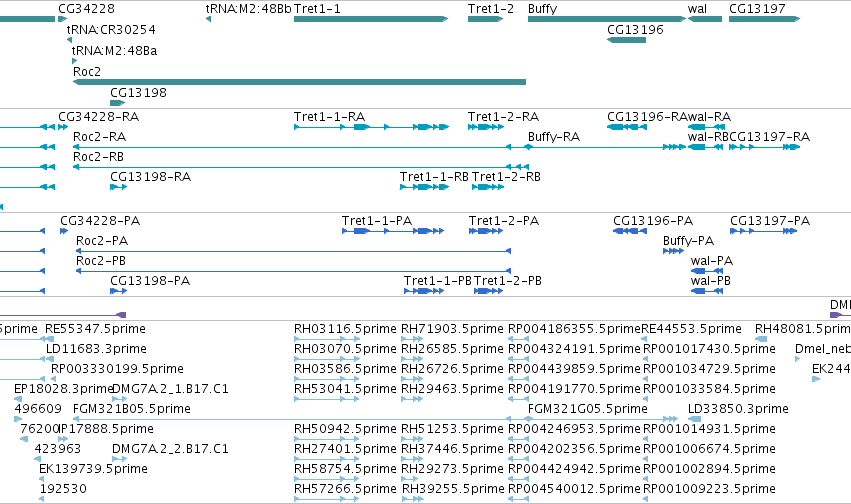Viewport: 851px width, 504px height.
Task: Select tRNA:M2:48Bb label
Action: tap(249, 9)
